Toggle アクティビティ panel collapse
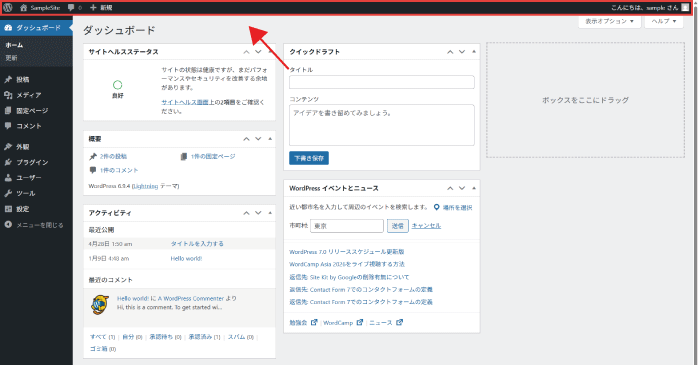Screen dimensions: 698x365 click(270, 213)
